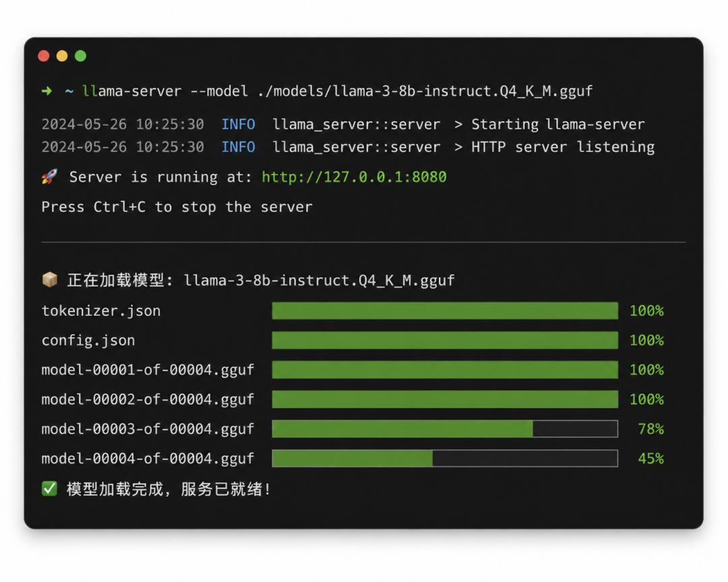This screenshot has height=582, width=728.
Task: Click the llama-server command text
Action: tap(132, 91)
